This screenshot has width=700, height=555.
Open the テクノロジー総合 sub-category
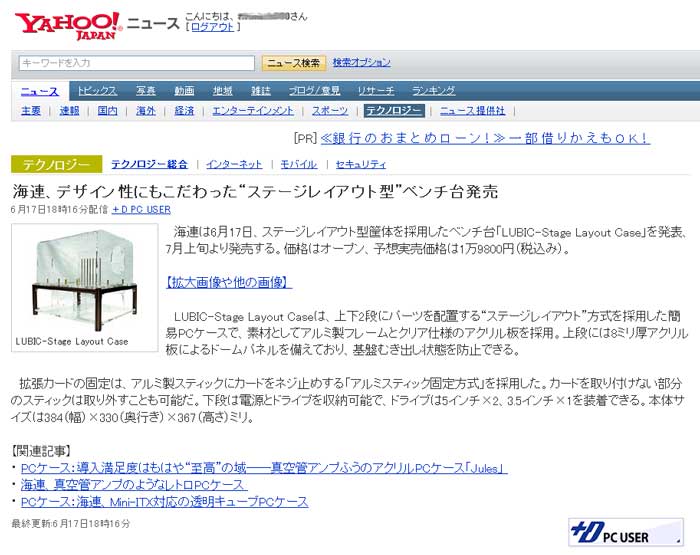tap(149, 164)
